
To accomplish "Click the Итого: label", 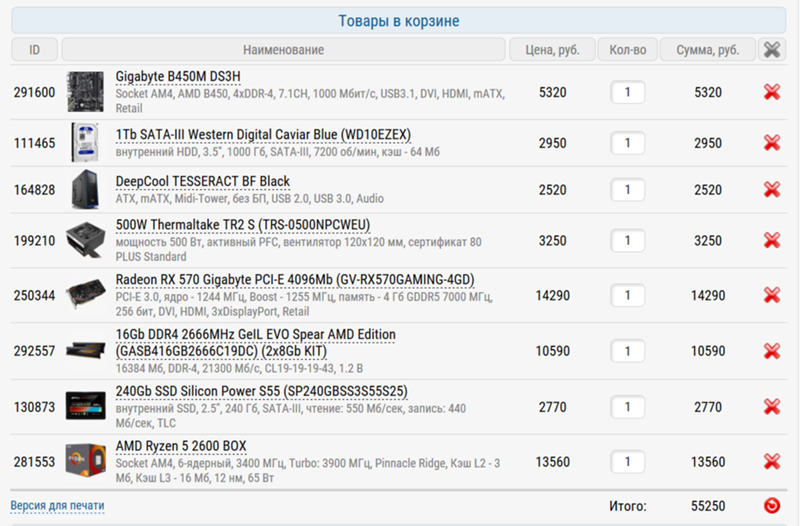I will pos(628,506).
